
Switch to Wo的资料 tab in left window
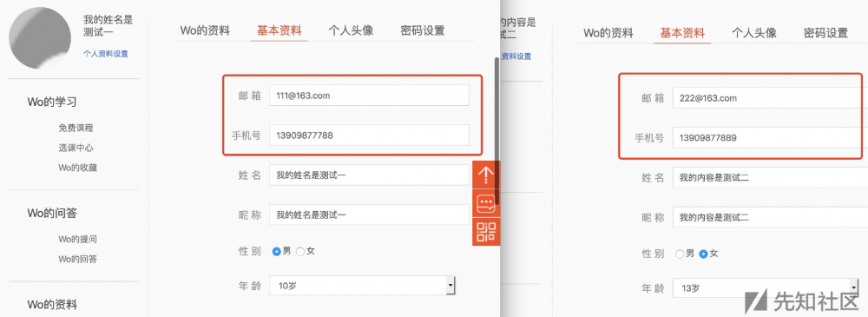pyautogui.click(x=205, y=30)
